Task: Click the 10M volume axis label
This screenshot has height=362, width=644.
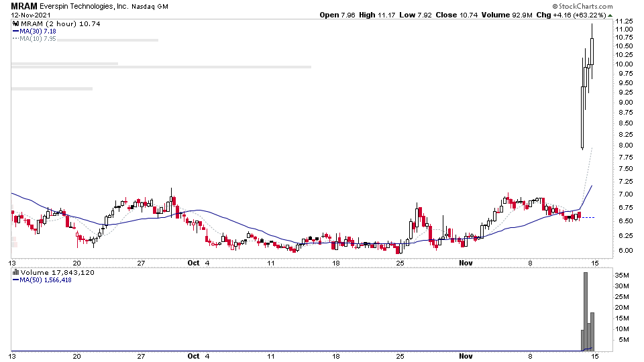Action: (622, 328)
